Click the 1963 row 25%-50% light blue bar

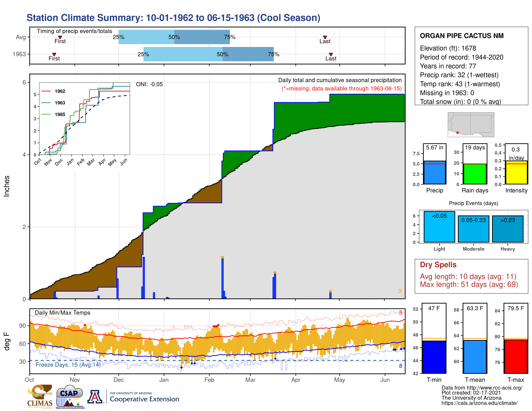[183, 54]
